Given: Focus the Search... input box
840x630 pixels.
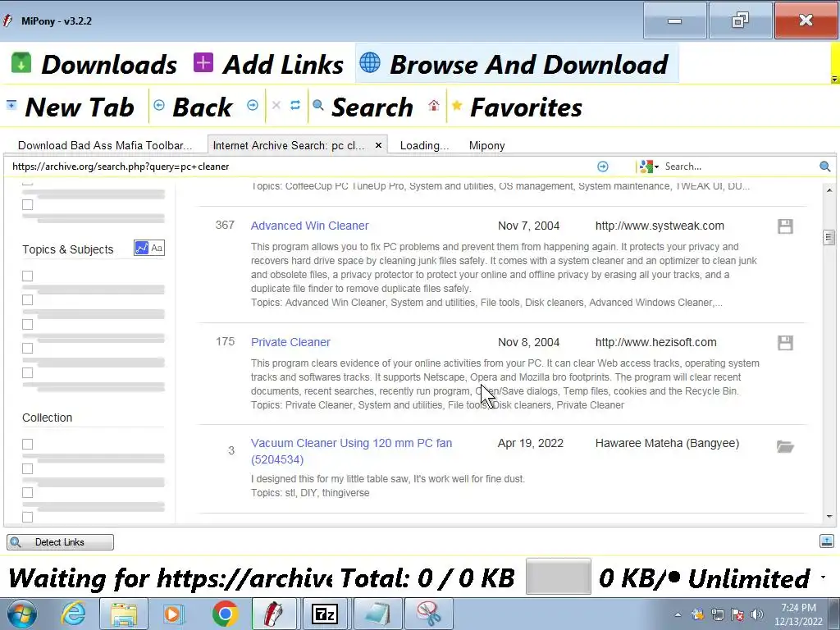Looking at the screenshot, I should point(739,167).
